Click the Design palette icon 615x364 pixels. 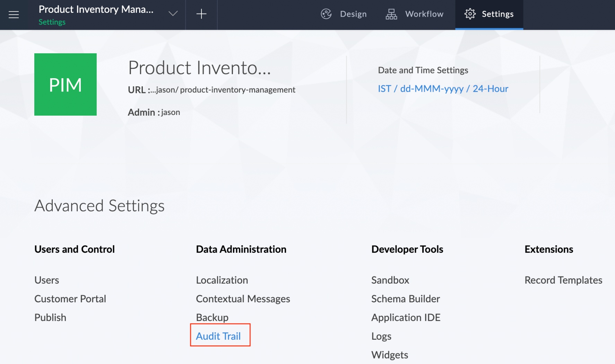(x=326, y=14)
